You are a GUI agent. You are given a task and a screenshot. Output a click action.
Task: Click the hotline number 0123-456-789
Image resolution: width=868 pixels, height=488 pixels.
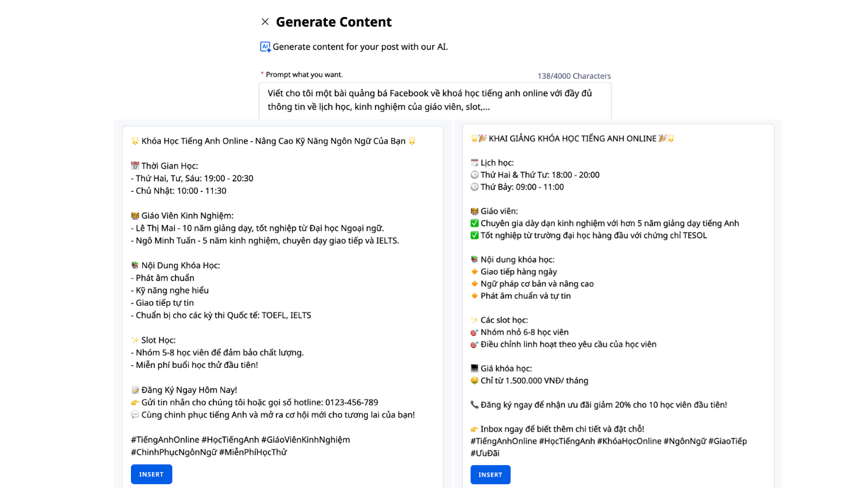[x=351, y=403]
